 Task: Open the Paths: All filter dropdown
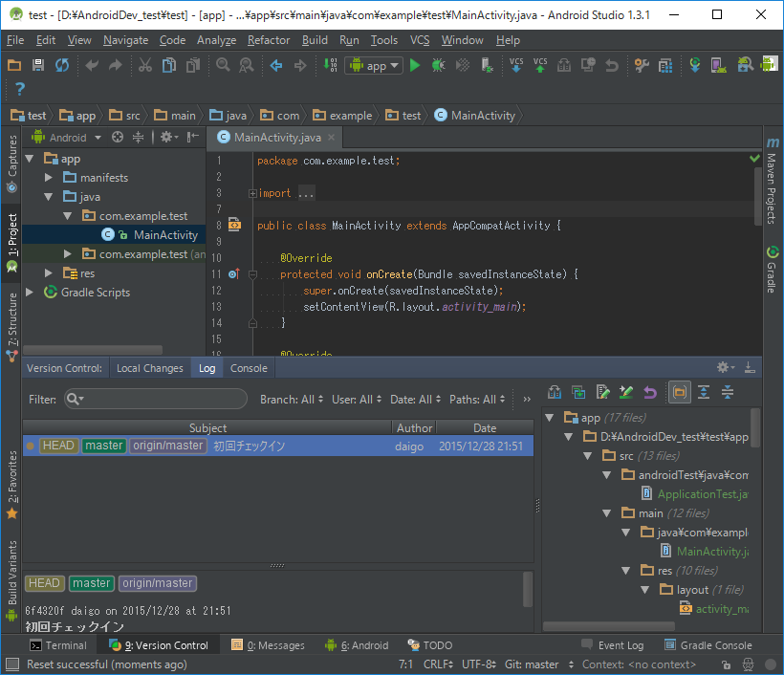477,400
